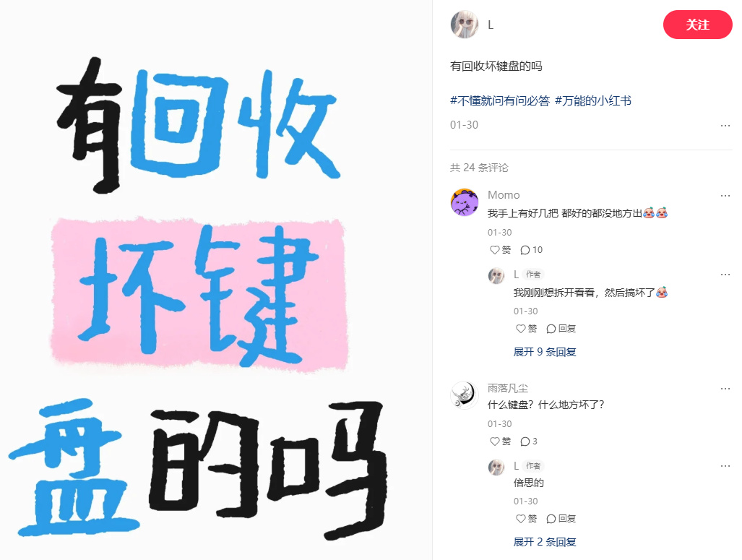Like author's reply 我刚刚想拆开看看
Viewport: 742px width, 560px height.
point(526,329)
